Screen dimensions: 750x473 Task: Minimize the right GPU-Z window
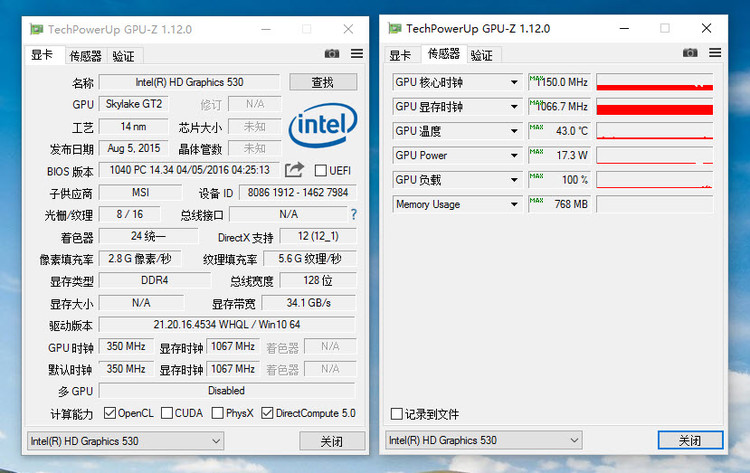(x=624, y=28)
